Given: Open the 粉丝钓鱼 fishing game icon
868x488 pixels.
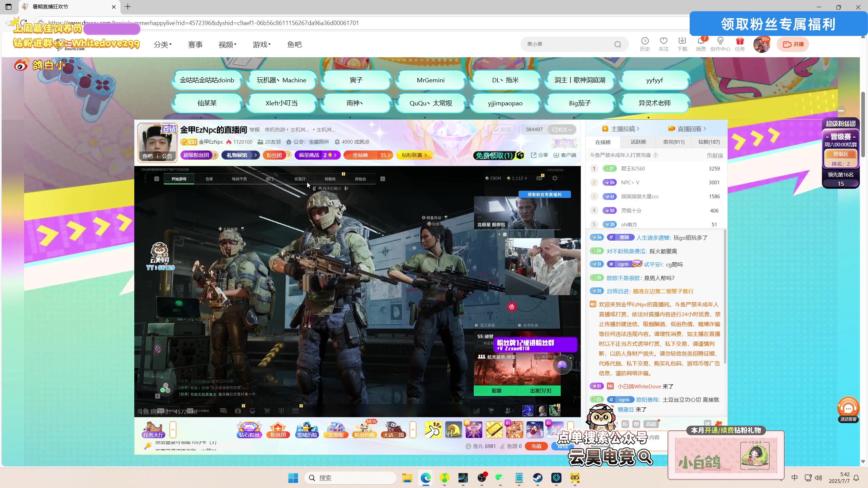Looking at the screenshot, I should 364,430.
